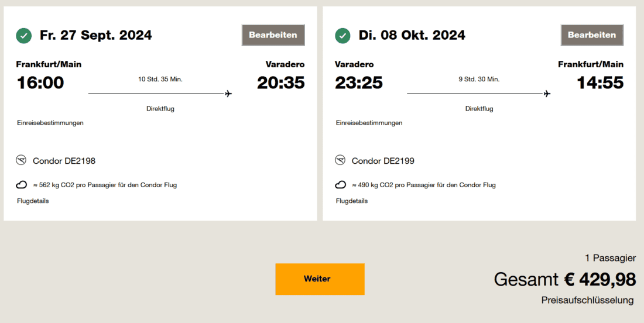644x323 pixels.
Task: Click the CO2 cloud icon for 490 kg
Action: [x=340, y=185]
